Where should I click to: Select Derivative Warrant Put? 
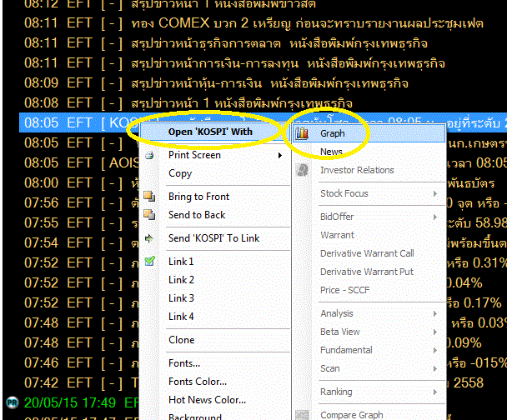click(367, 272)
